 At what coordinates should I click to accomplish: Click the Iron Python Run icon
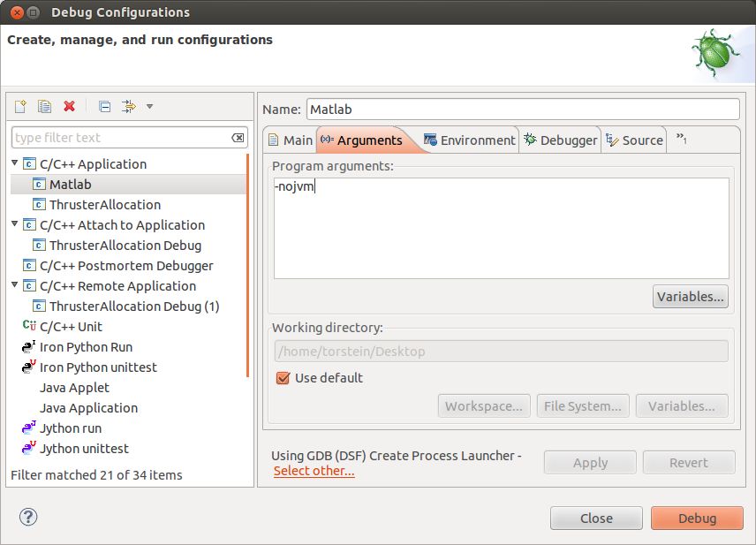coord(28,346)
